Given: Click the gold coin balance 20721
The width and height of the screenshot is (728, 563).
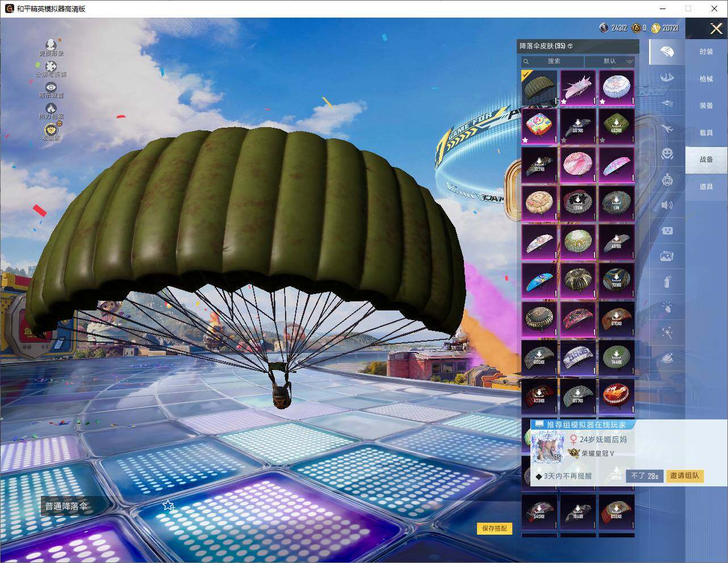Looking at the screenshot, I should point(664,28).
